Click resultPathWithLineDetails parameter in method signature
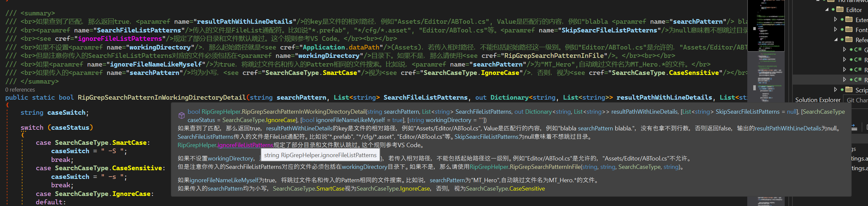 click(664, 97)
